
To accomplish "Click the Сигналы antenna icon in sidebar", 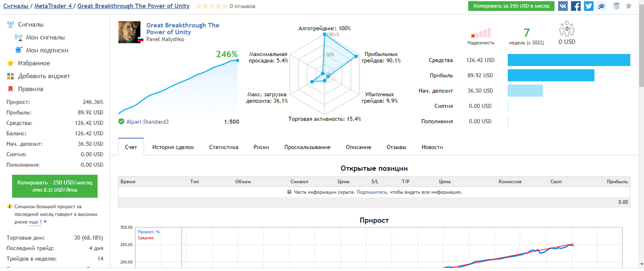I will 10,24.
